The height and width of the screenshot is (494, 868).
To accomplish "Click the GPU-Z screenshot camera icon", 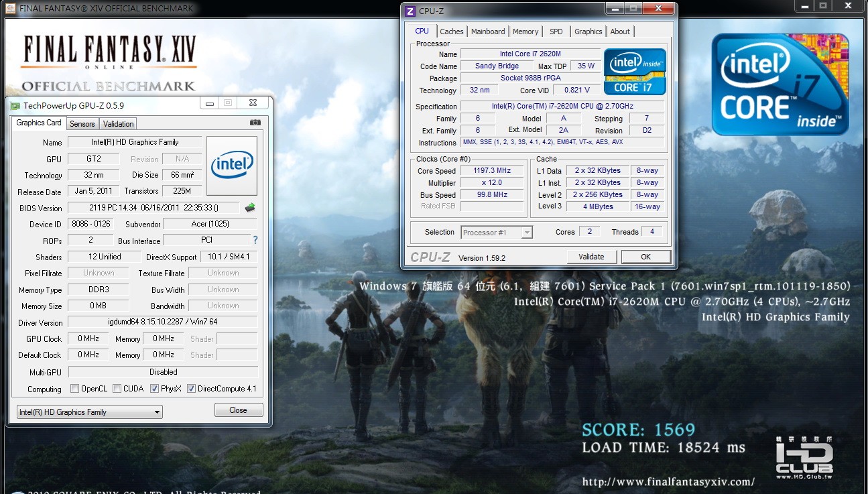I will point(255,123).
